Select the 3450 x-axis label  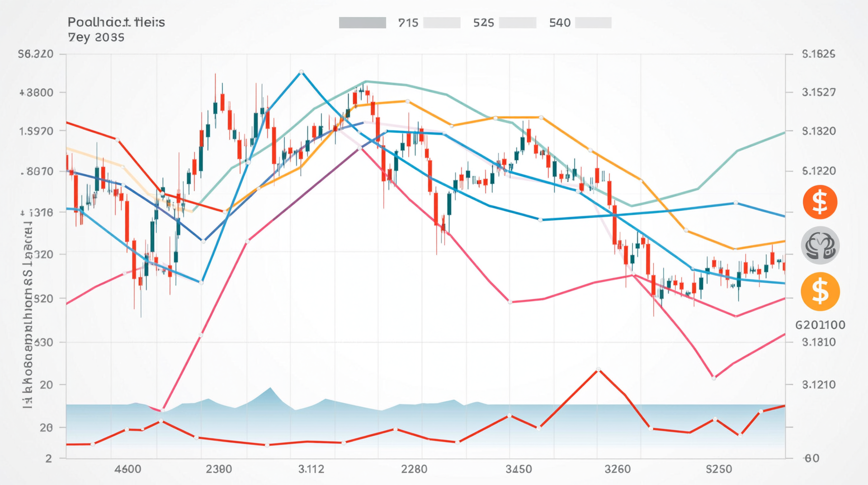pyautogui.click(x=519, y=469)
